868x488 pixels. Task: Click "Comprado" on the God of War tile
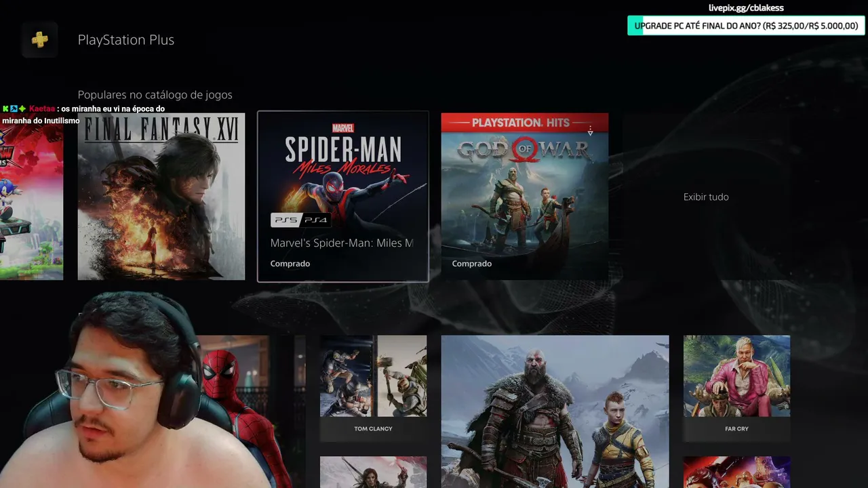pos(472,264)
